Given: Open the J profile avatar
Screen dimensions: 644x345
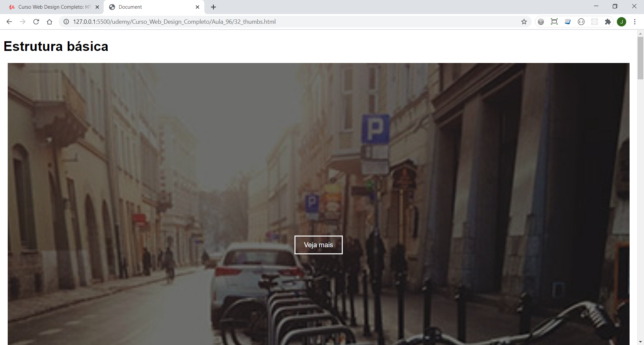Looking at the screenshot, I should (x=622, y=22).
